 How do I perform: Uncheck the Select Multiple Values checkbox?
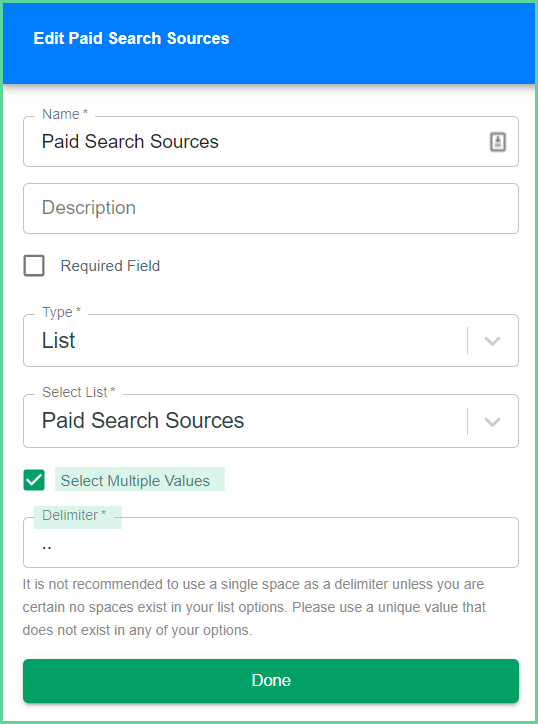click(34, 480)
